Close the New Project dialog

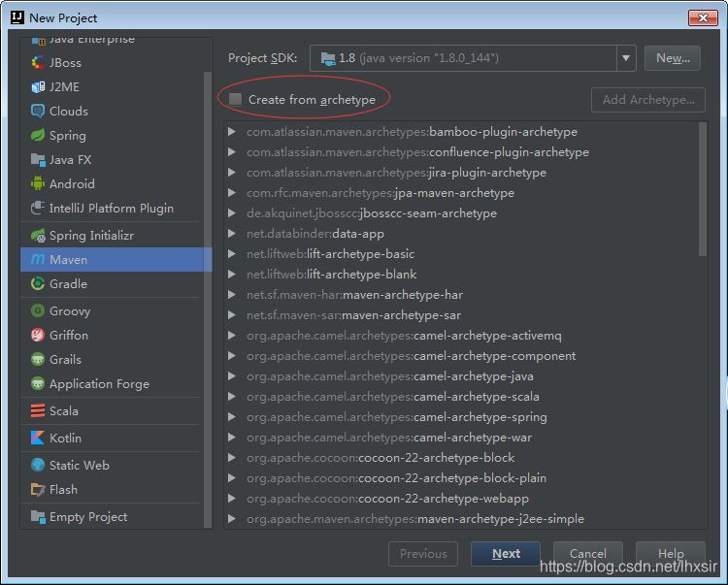pos(703,17)
